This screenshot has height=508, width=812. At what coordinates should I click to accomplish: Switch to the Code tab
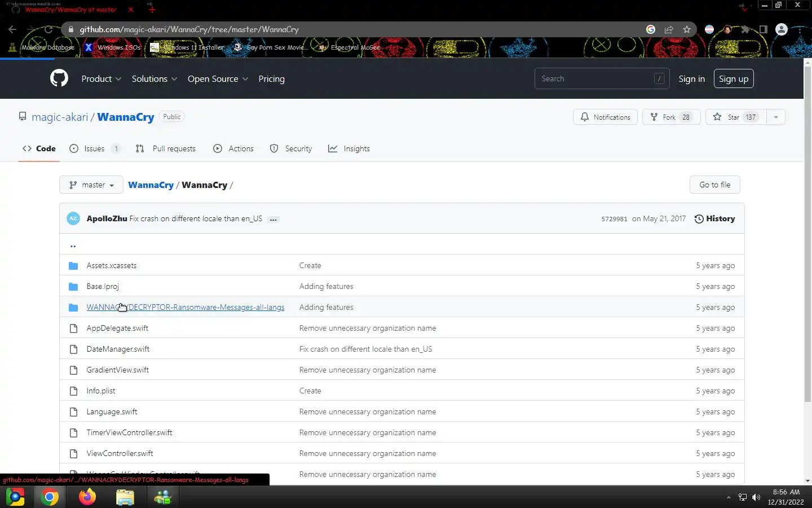(x=39, y=148)
